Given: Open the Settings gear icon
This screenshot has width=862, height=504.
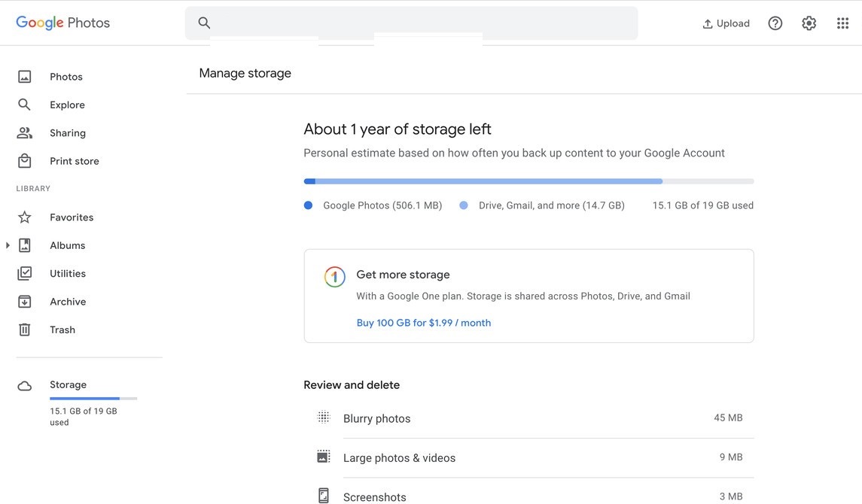Looking at the screenshot, I should [x=809, y=23].
